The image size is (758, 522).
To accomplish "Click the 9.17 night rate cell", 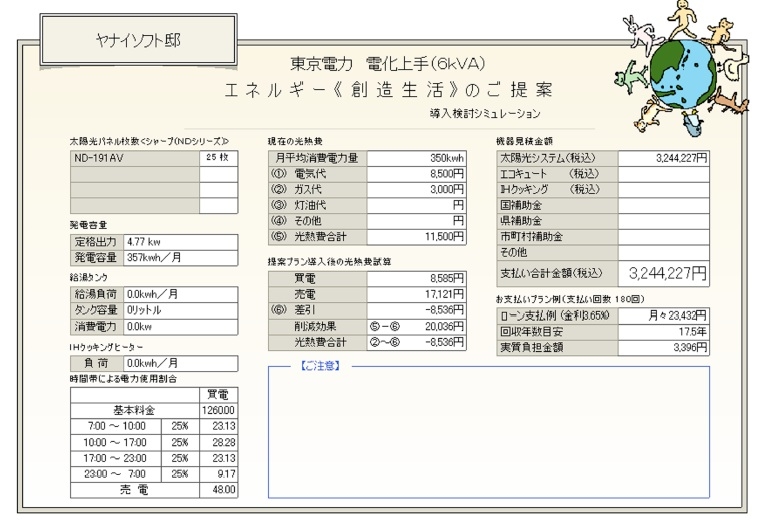I will [219, 474].
